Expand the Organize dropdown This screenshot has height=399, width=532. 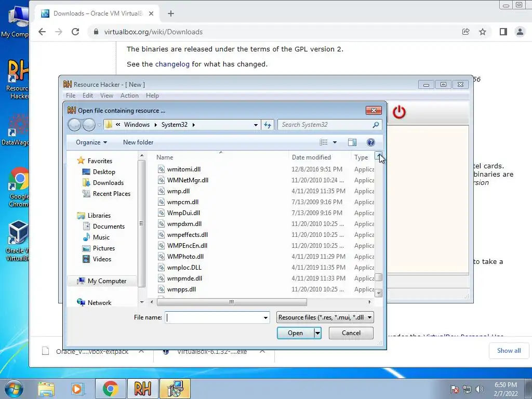coord(91,142)
